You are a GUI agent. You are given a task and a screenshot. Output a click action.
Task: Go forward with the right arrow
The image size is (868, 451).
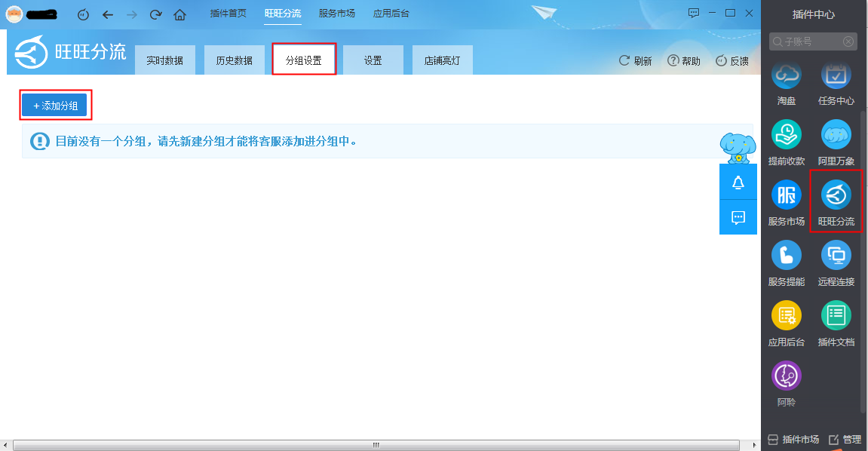point(132,15)
